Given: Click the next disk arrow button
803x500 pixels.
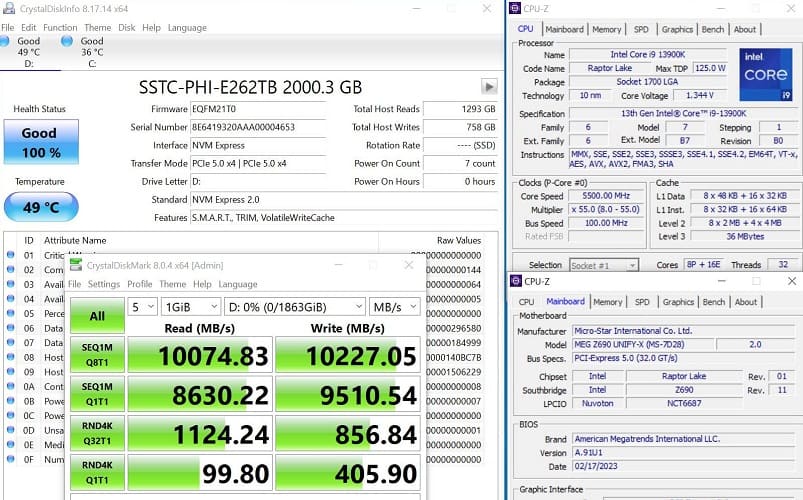Looking at the screenshot, I should point(489,87).
